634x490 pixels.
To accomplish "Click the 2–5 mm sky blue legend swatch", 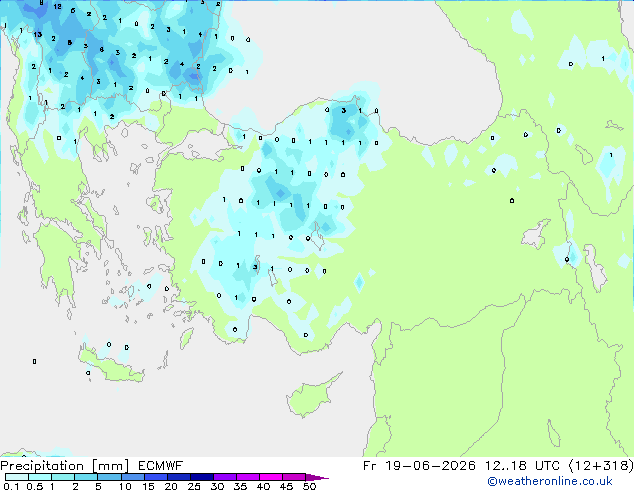I will (x=86, y=477).
